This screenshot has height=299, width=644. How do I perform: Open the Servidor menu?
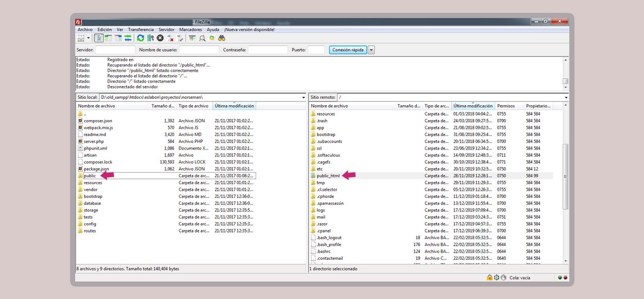point(166,29)
